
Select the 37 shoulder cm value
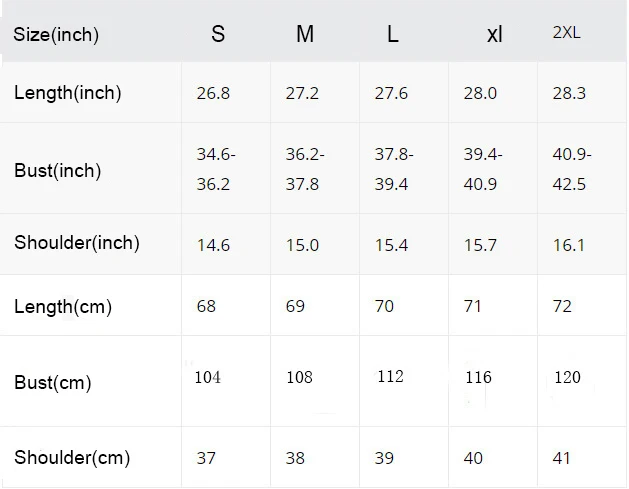206,458
